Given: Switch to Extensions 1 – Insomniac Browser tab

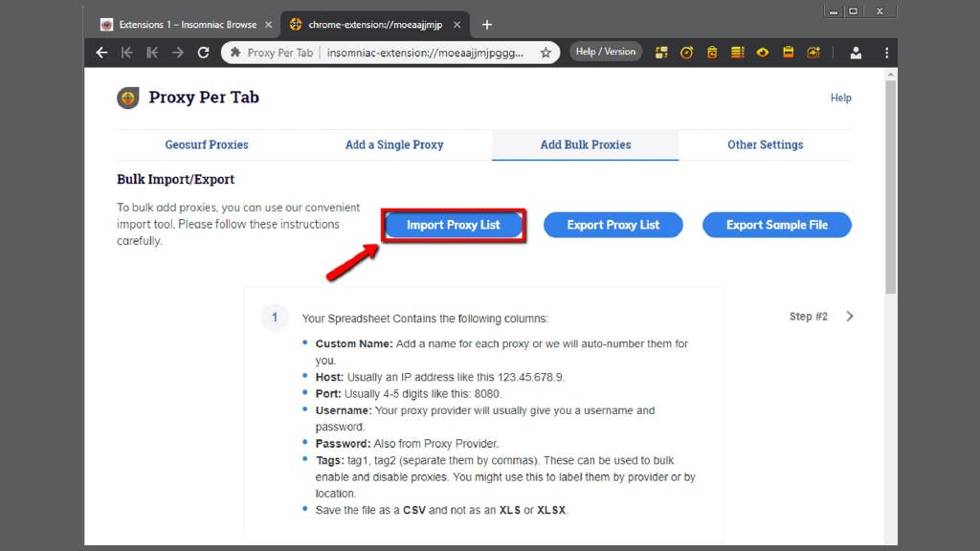Looking at the screenshot, I should (x=187, y=25).
